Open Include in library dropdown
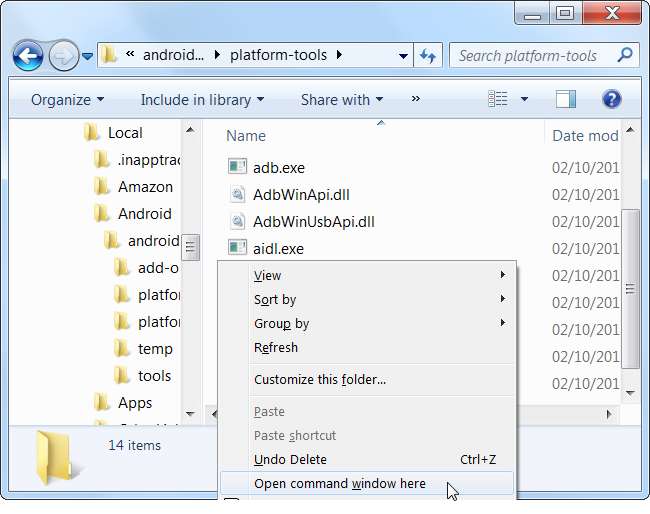 tap(202, 100)
